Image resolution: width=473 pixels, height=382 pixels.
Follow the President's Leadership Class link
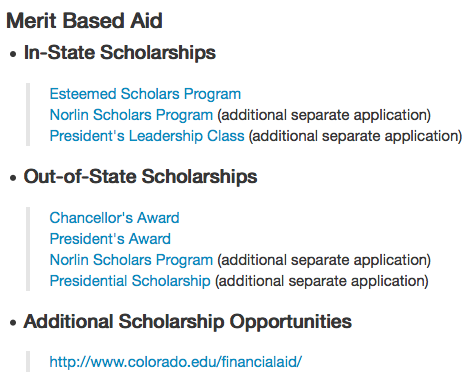[147, 136]
